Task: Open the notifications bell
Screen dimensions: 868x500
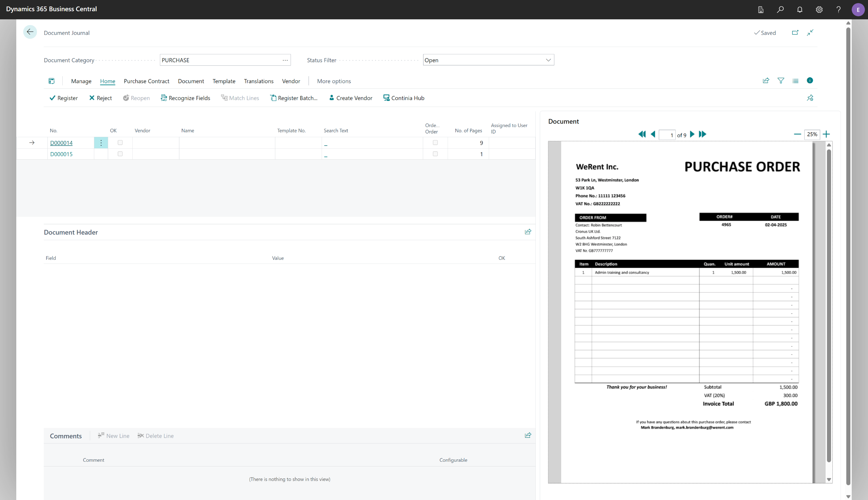Action: [x=800, y=9]
